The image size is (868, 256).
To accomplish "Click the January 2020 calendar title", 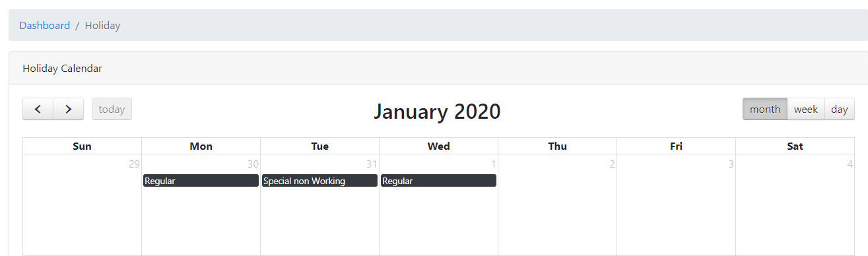I will [437, 111].
